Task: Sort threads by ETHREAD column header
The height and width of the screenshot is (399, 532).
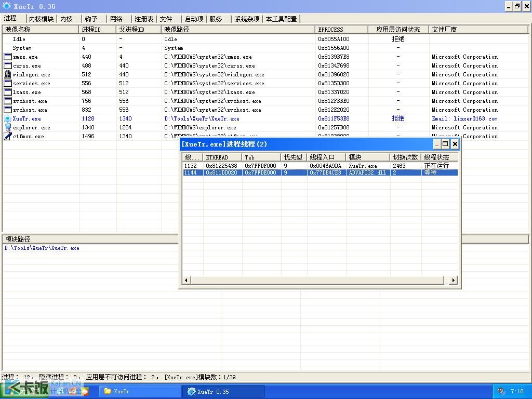Action: [222, 157]
